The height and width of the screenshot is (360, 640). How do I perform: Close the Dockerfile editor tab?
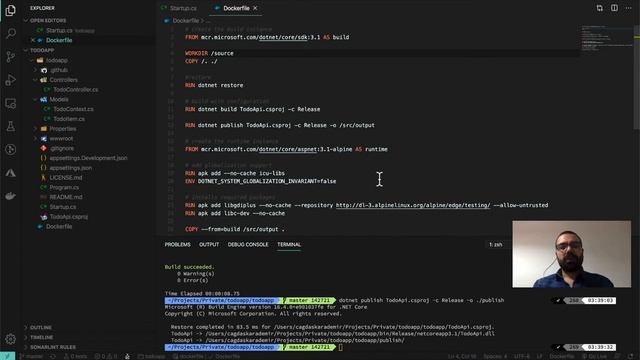(x=255, y=8)
